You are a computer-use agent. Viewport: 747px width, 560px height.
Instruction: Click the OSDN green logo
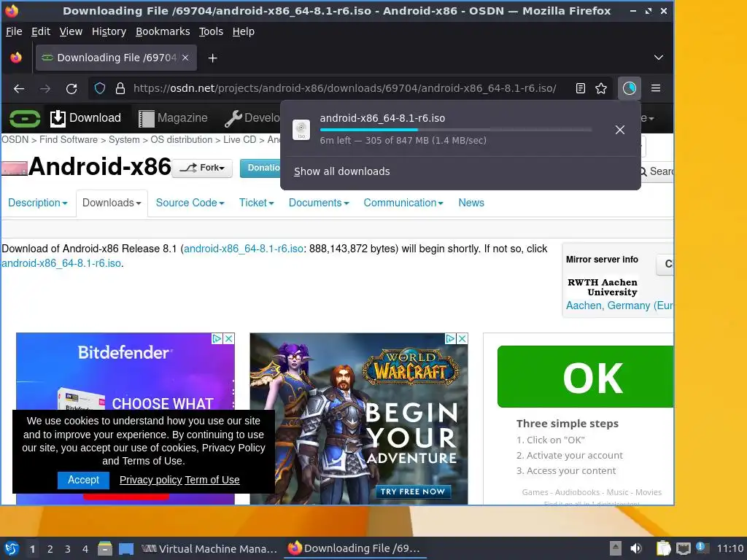pos(25,118)
